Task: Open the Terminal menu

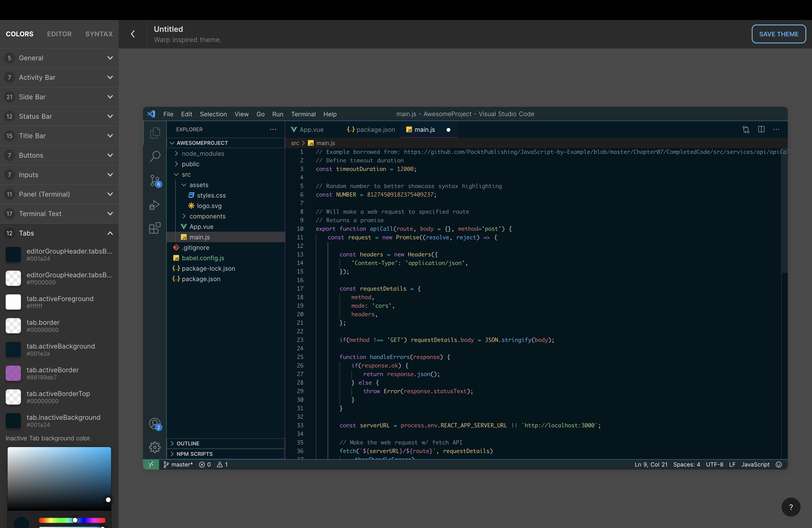Action: point(303,114)
